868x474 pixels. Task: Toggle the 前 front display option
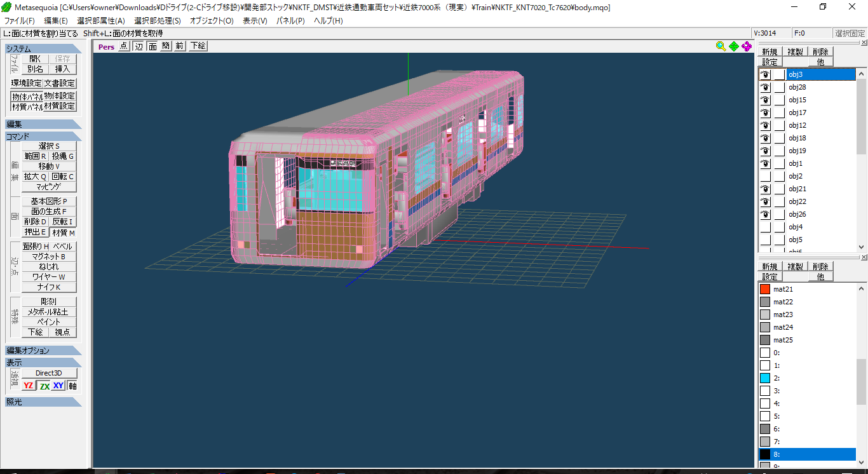(180, 46)
